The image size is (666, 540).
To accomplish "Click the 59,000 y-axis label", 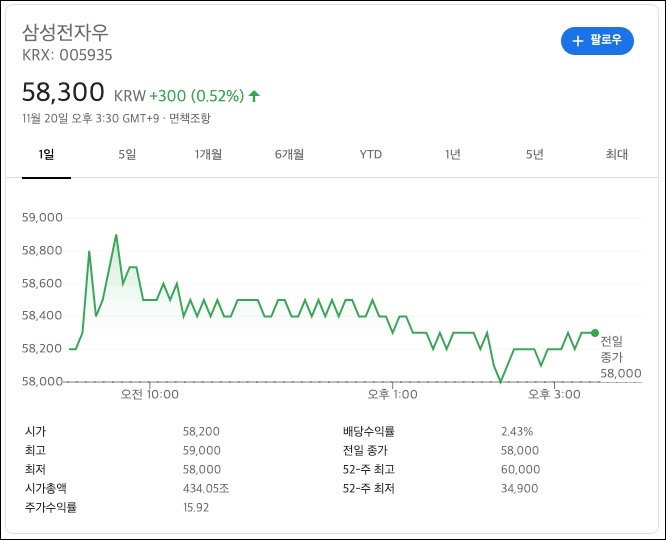I will tap(42, 218).
